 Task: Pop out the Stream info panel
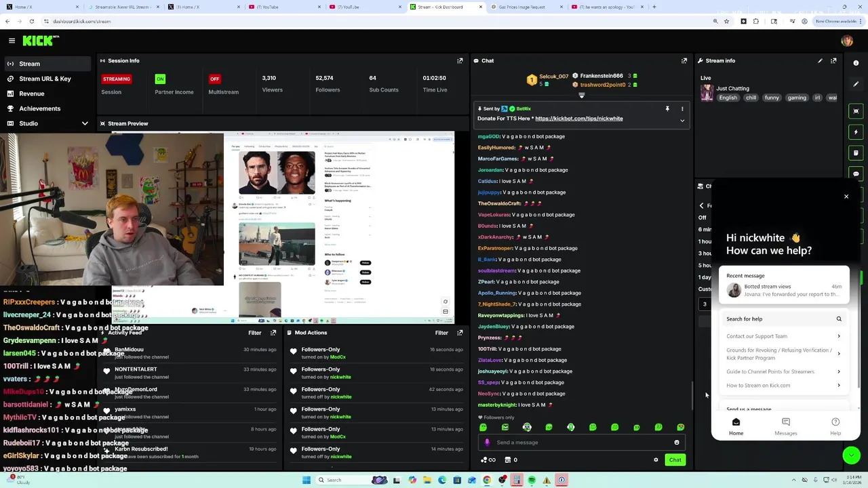(833, 61)
